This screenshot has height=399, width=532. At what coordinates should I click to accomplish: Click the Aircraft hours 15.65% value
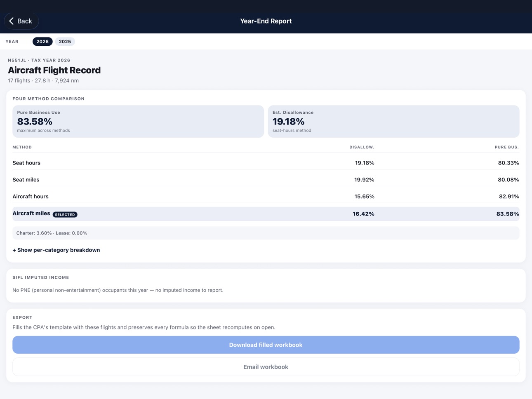364,197
